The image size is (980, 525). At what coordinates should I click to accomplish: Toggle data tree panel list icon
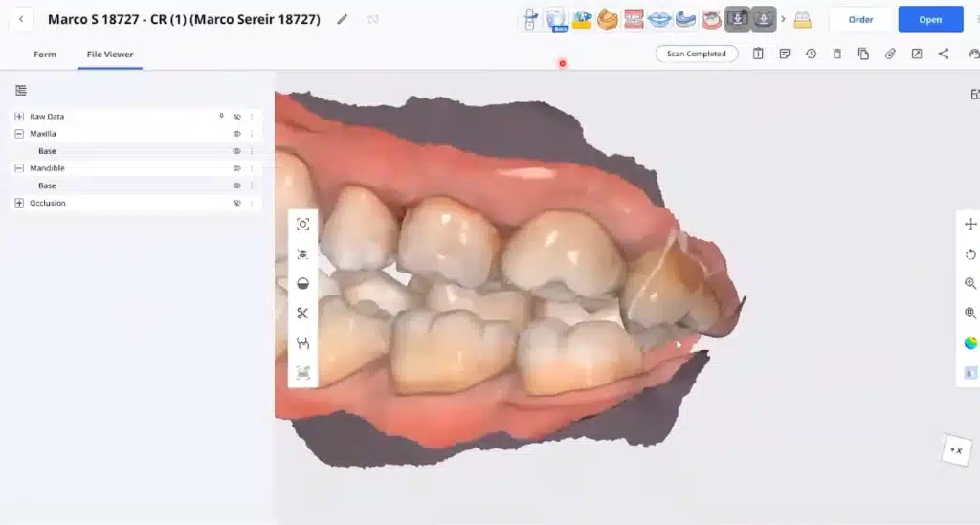click(x=21, y=91)
